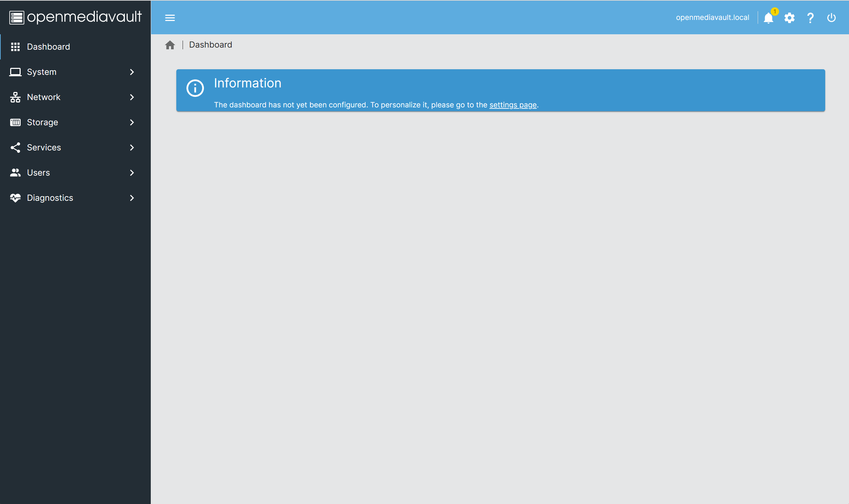849x504 pixels.
Task: Follow the settings page link
Action: [x=513, y=105]
